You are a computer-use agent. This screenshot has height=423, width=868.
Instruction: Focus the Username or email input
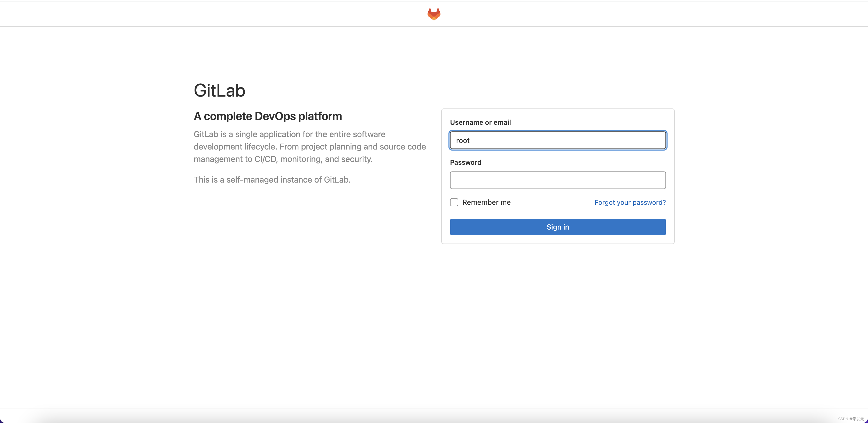click(557, 140)
